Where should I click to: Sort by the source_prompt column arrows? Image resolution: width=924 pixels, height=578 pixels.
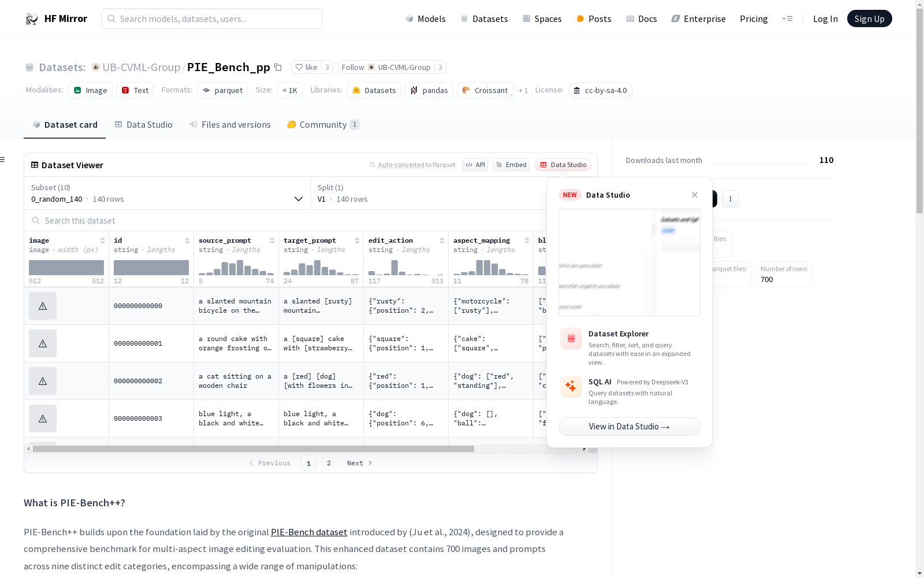point(272,240)
